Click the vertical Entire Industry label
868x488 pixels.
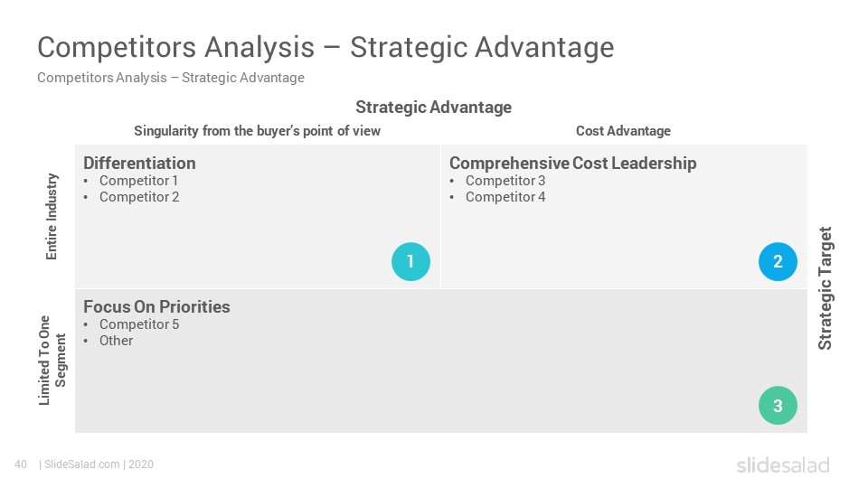coord(51,216)
